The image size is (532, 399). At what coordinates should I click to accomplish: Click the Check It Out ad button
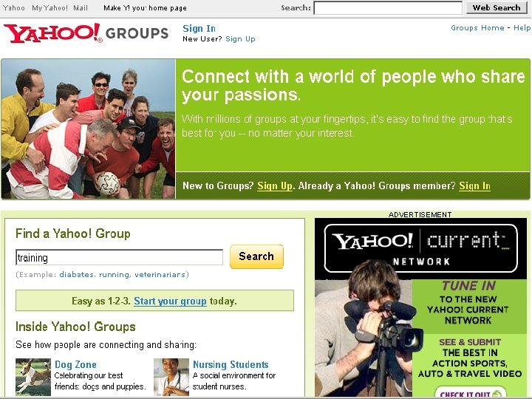pos(470,392)
